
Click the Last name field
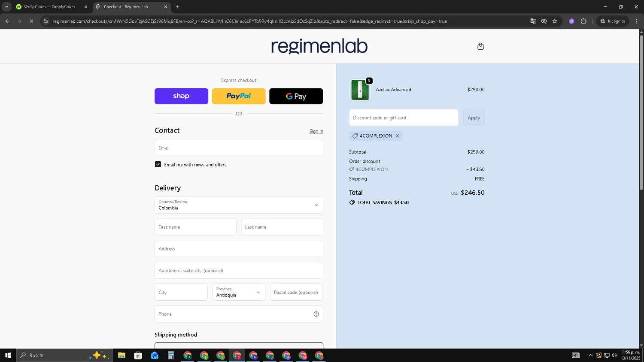coord(282,227)
